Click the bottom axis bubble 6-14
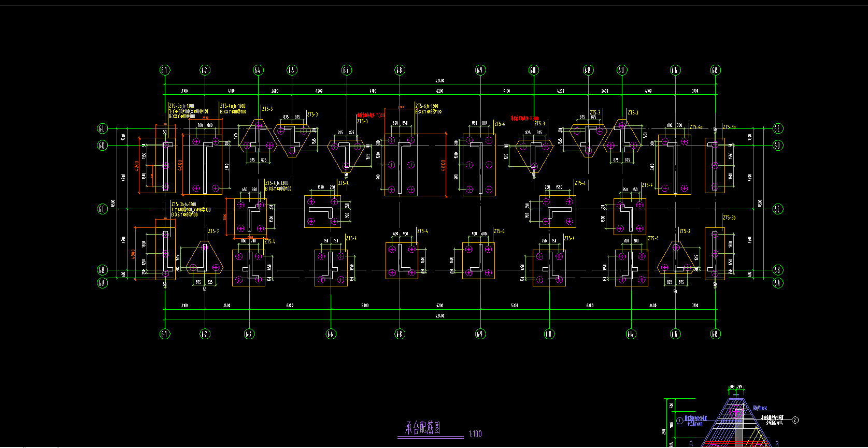The image size is (868, 448). pos(631,334)
